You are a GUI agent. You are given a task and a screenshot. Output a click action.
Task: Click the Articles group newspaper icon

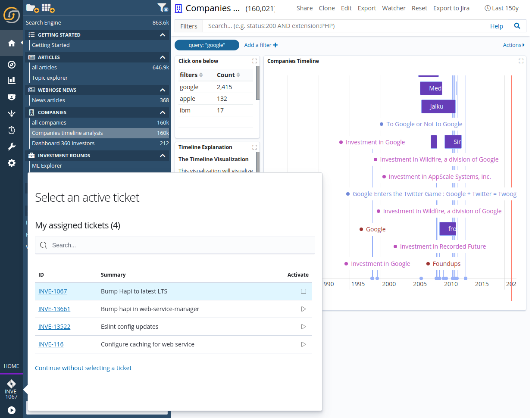pos(31,57)
